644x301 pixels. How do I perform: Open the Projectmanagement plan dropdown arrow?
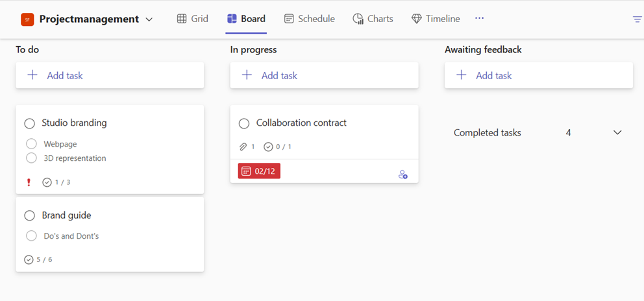149,19
